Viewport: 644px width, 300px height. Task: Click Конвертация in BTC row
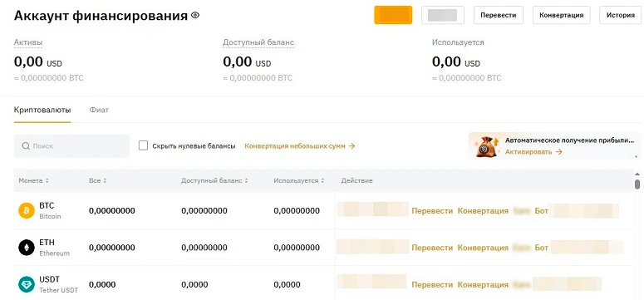point(483,211)
